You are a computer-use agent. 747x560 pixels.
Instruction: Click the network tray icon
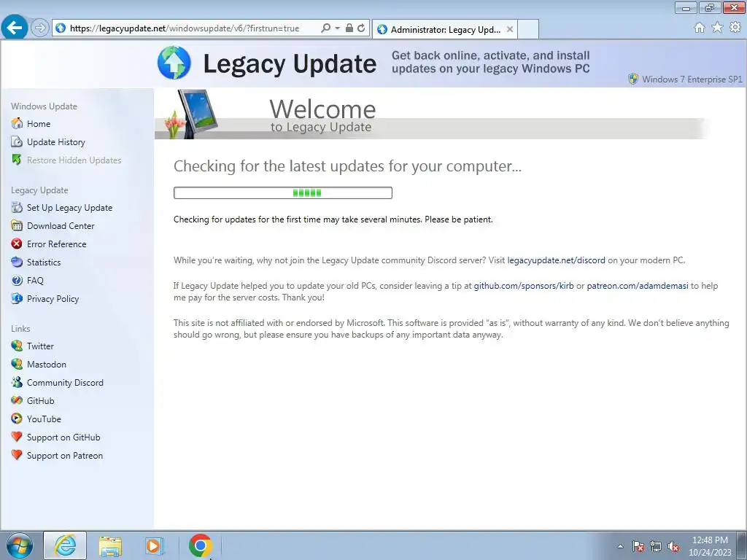656,546
